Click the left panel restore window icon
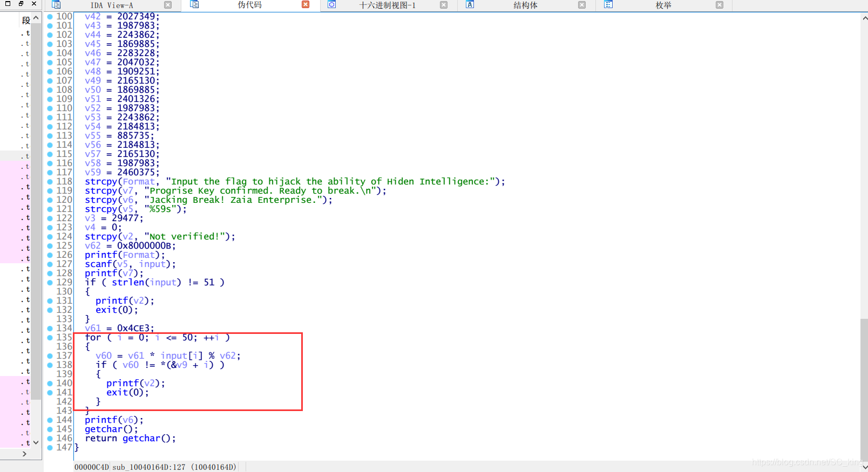Image resolution: width=868 pixels, height=472 pixels. [x=8, y=4]
